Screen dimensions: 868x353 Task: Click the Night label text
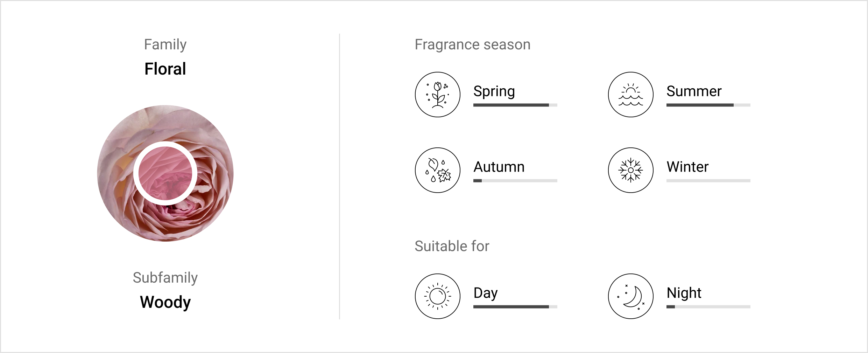684,293
